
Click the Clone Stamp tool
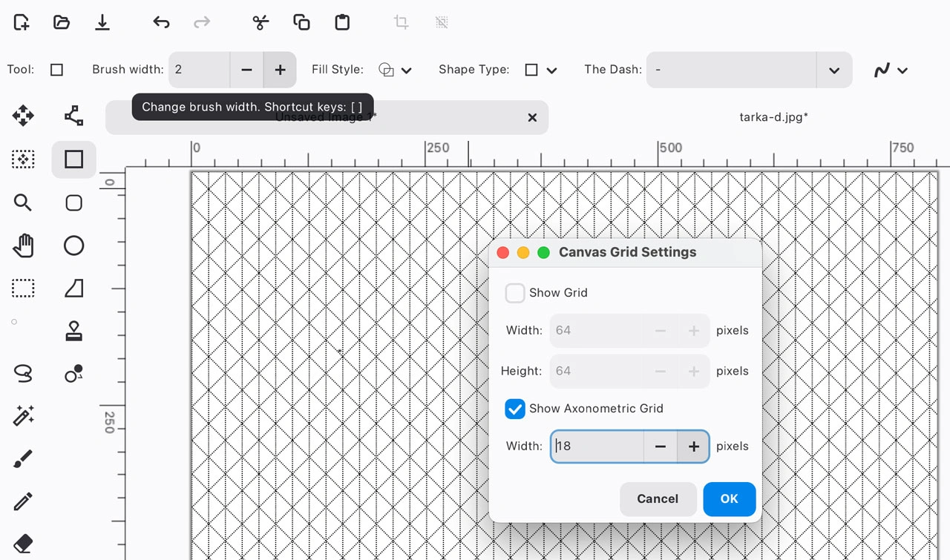coord(73,331)
